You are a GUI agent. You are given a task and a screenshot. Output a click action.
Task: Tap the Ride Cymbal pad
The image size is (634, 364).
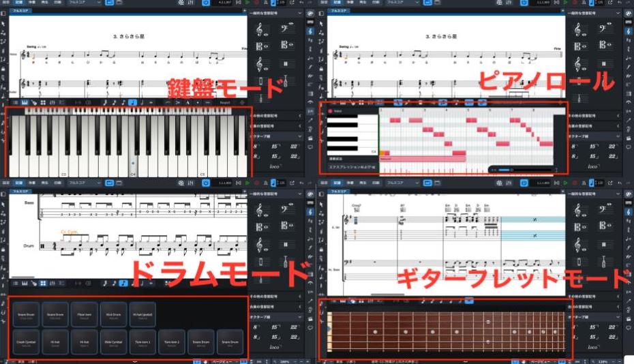click(x=114, y=342)
